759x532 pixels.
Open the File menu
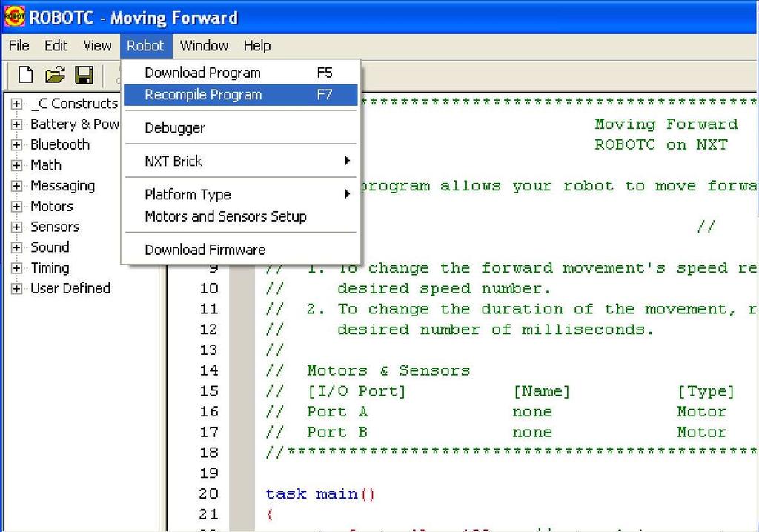click(x=19, y=45)
